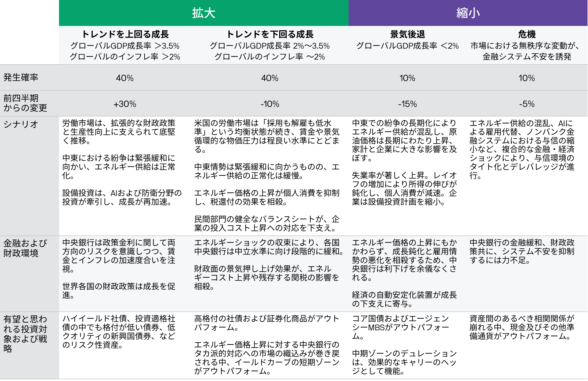Click the 発生確率 row label

pyautogui.click(x=21, y=77)
